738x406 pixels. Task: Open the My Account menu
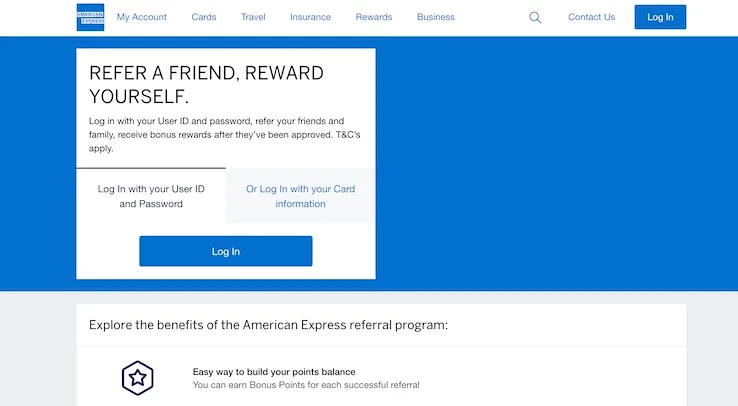pyautogui.click(x=142, y=17)
